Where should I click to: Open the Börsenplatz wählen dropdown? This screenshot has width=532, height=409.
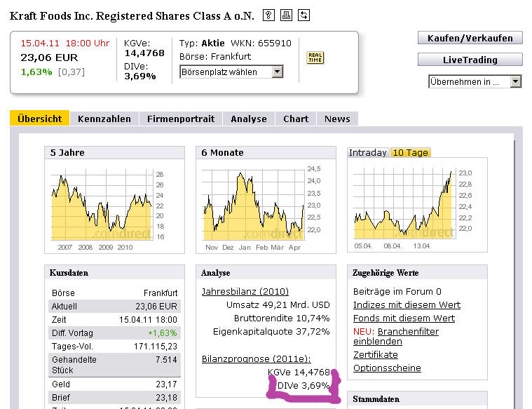(x=231, y=72)
